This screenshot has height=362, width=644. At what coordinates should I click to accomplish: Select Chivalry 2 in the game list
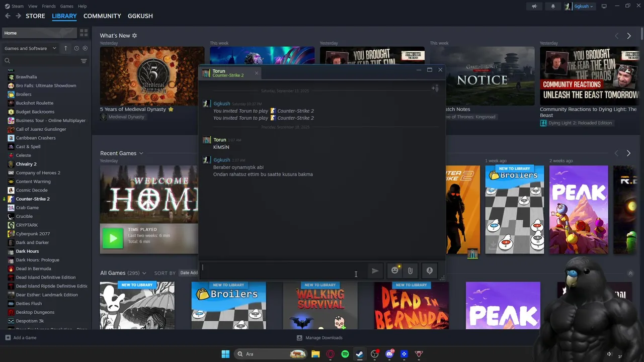[26, 164]
